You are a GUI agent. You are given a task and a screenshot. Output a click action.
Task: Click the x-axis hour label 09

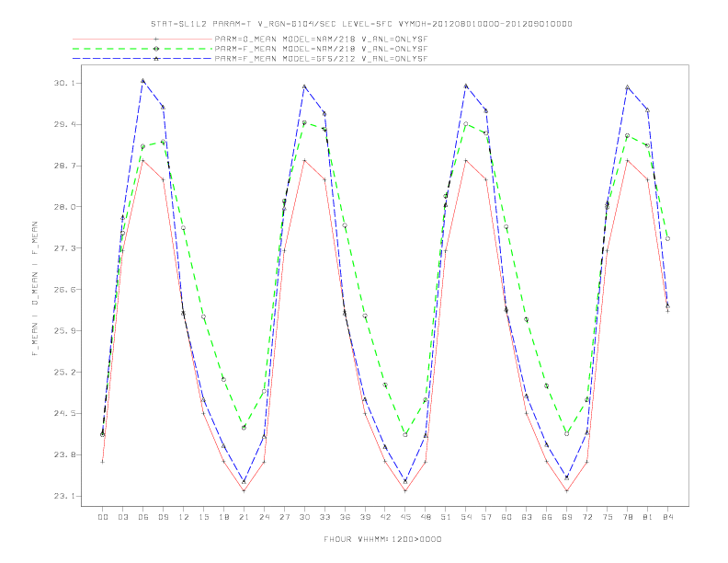(163, 517)
